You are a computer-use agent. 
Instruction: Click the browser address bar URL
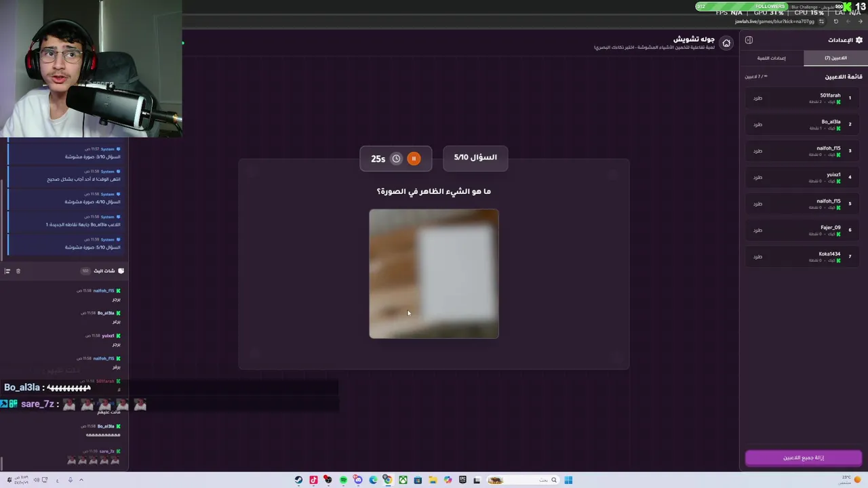(x=774, y=22)
